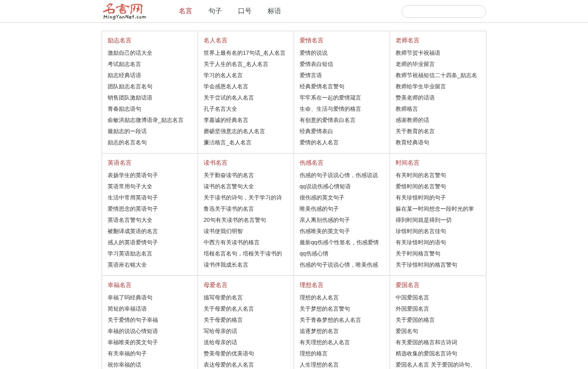Open the 母爱名言 category heading
Image resolution: width=588 pixels, height=369 pixels.
point(215,285)
